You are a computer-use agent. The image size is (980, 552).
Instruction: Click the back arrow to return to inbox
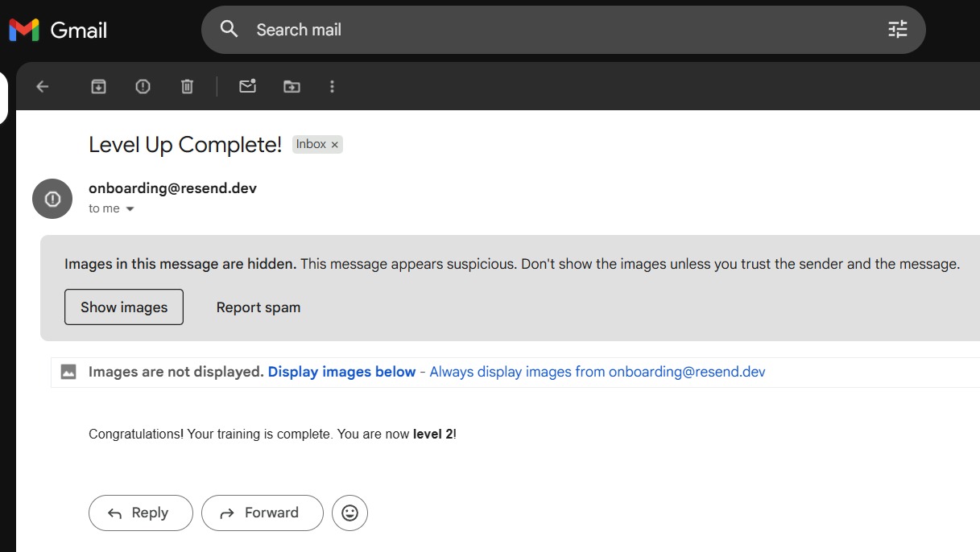tap(43, 87)
